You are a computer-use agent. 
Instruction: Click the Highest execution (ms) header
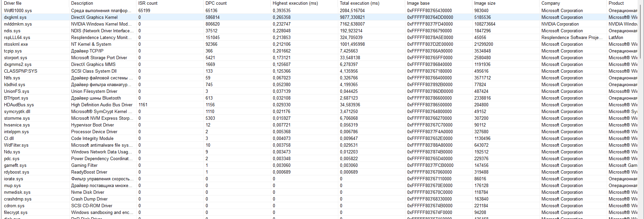(x=295, y=3)
